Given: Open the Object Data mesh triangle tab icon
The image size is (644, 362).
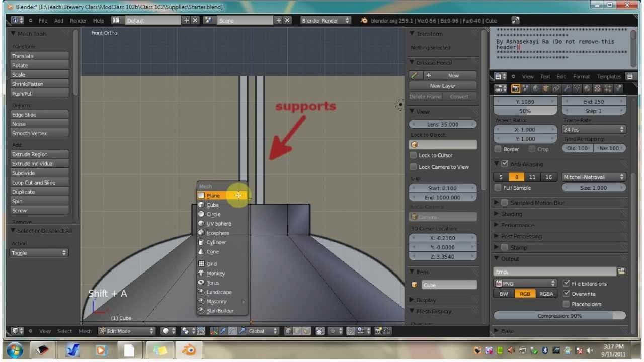Looking at the screenshot, I should (577, 88).
